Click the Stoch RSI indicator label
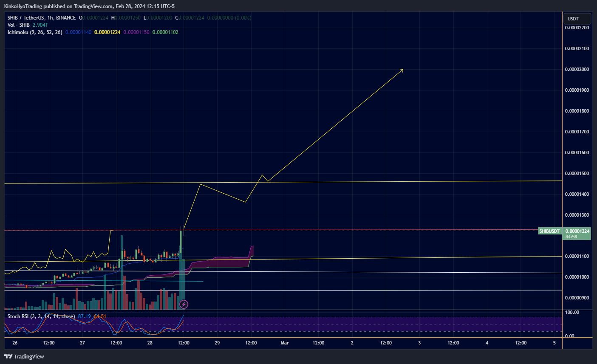The width and height of the screenshot is (597, 364). coord(41,316)
